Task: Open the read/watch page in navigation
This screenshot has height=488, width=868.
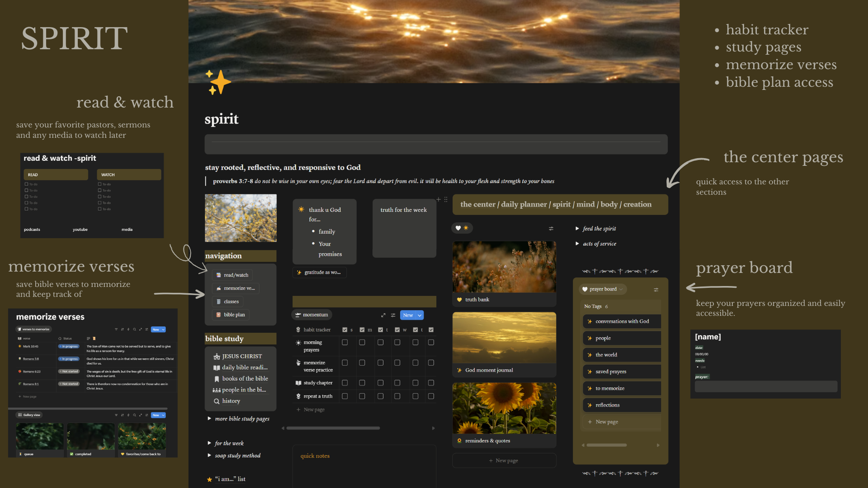Action: [x=236, y=275]
